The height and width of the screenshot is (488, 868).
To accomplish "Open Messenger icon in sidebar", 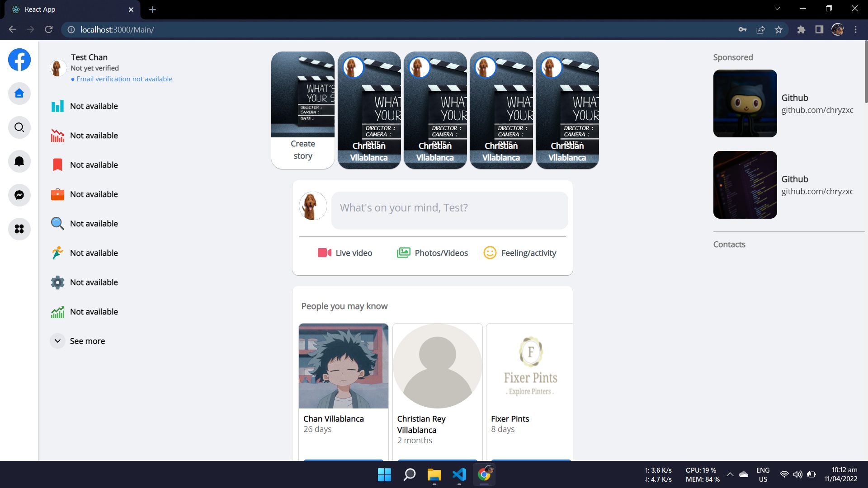I will (19, 195).
